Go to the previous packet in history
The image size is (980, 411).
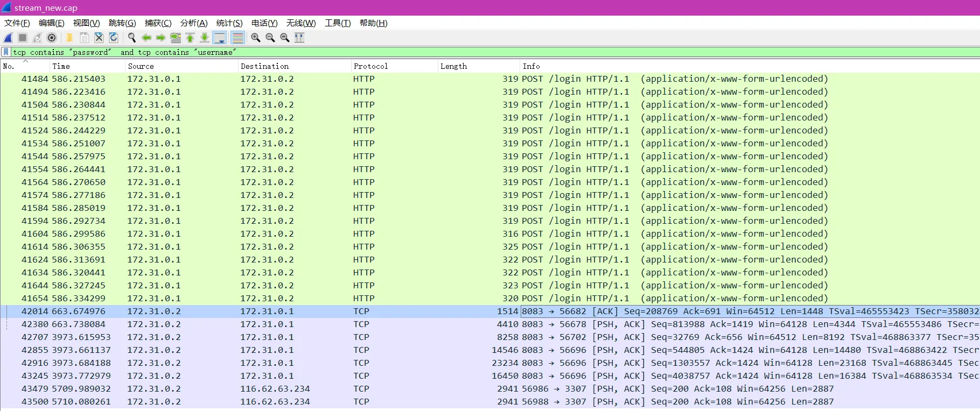[146, 38]
